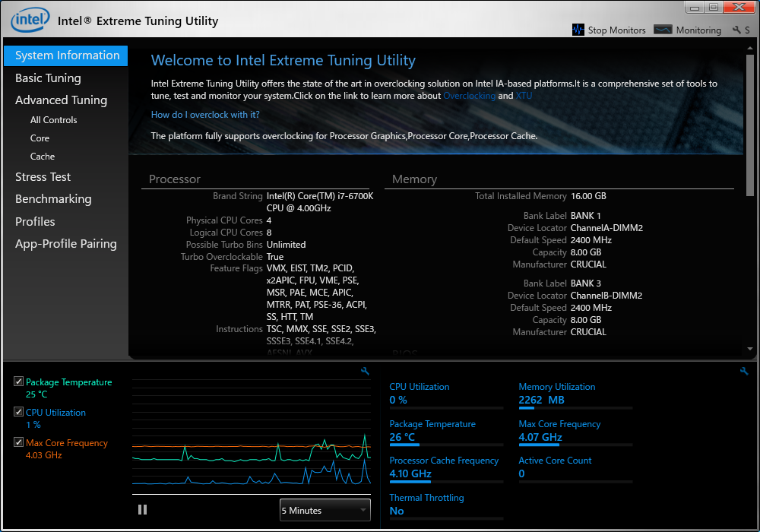Open 'How do I overclock with it?' link

[x=205, y=115]
